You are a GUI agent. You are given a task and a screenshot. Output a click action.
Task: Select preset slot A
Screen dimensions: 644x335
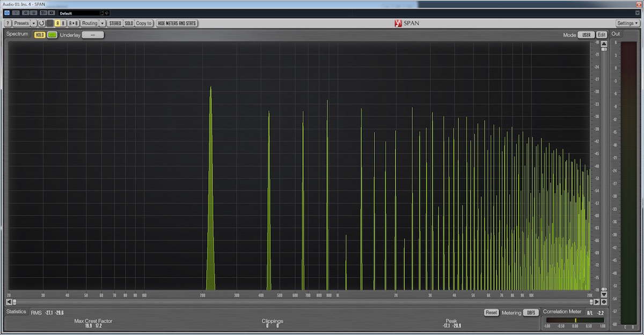pyautogui.click(x=57, y=23)
